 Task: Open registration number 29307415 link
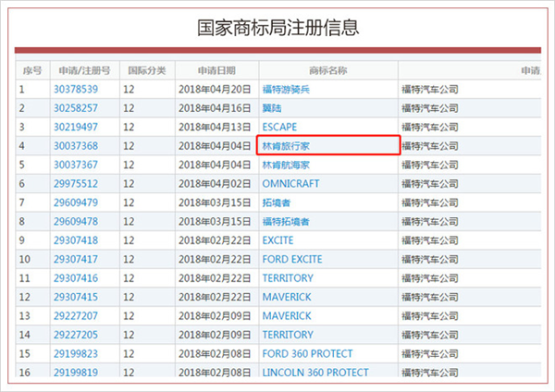point(76,297)
